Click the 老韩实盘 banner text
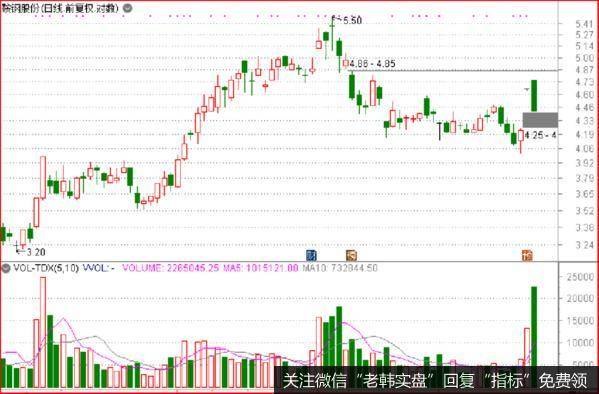The image size is (599, 394). (x=395, y=381)
